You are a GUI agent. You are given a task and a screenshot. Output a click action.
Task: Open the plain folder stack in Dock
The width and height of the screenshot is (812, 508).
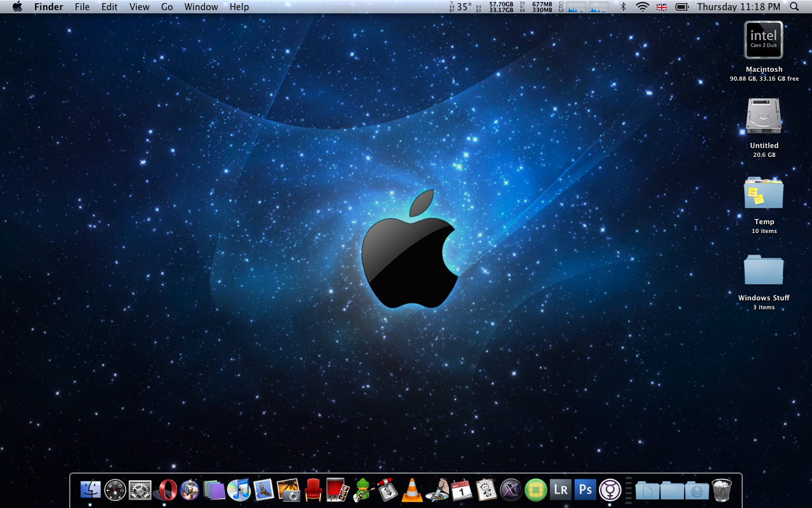click(x=672, y=490)
